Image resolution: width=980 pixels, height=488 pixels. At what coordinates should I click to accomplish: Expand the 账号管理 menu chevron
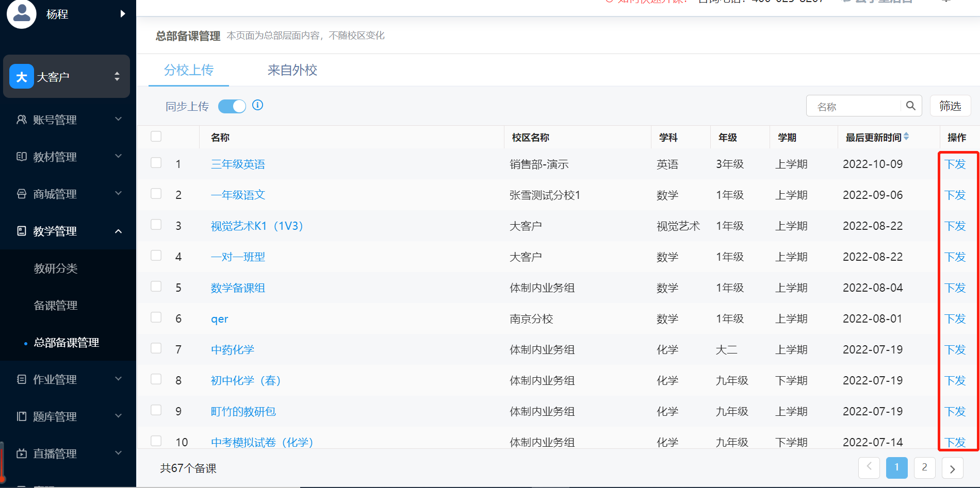click(118, 119)
